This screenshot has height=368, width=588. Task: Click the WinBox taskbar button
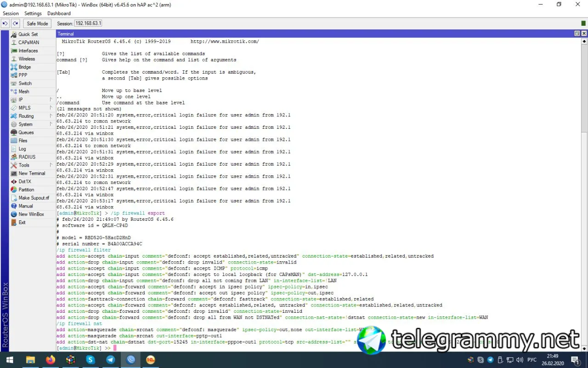[131, 360]
